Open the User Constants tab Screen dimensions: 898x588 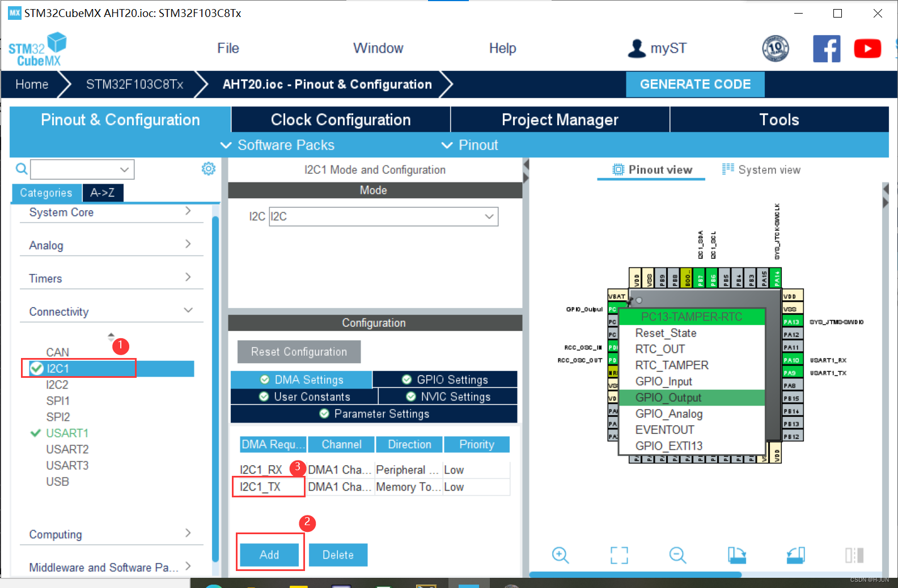pyautogui.click(x=304, y=397)
